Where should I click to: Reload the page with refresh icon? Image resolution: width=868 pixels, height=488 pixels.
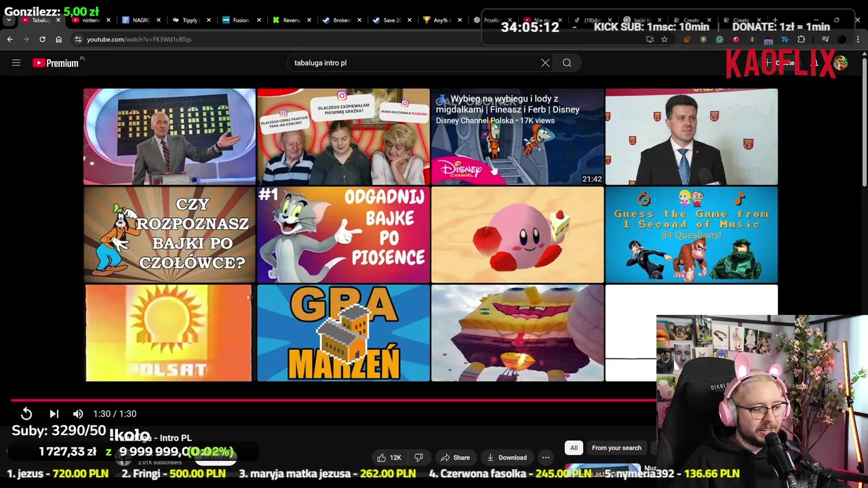click(x=42, y=39)
